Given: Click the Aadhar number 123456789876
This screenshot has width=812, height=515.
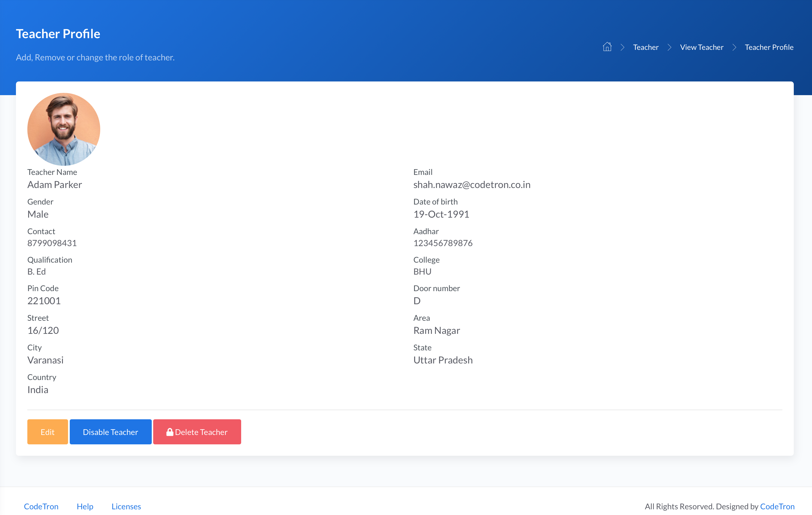Looking at the screenshot, I should click(443, 243).
